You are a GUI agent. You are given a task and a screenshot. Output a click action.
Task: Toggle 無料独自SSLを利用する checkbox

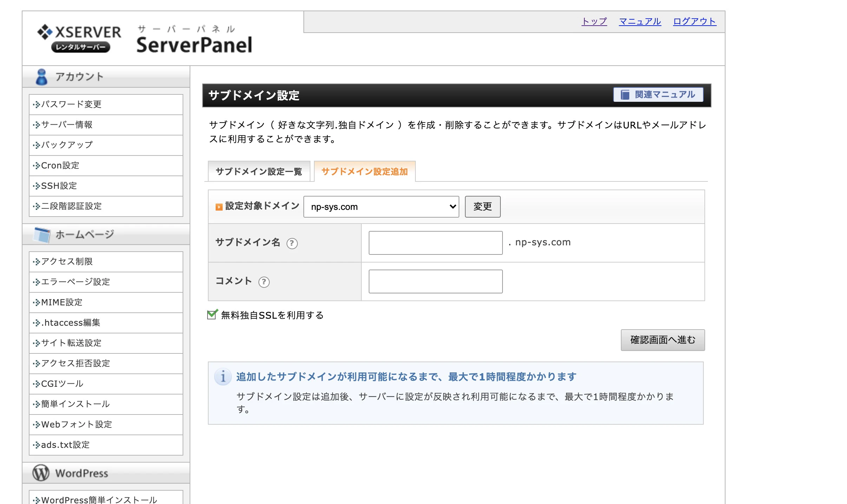pyautogui.click(x=212, y=314)
